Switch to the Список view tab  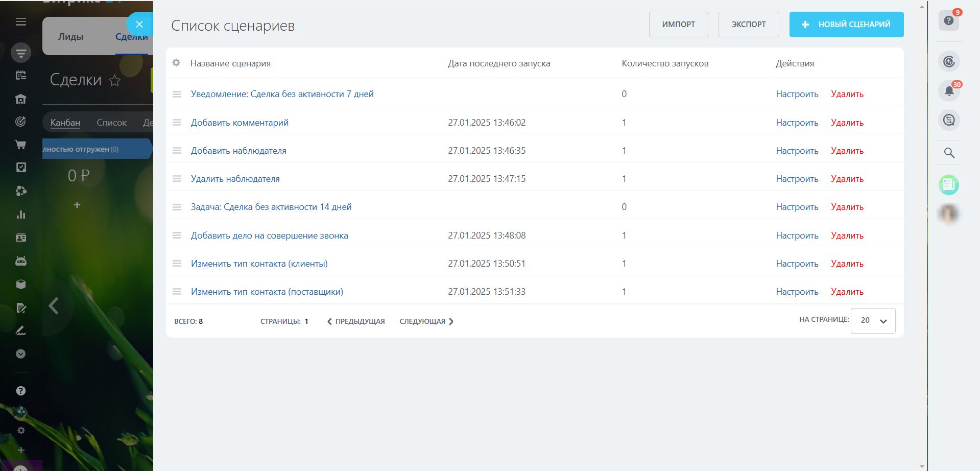pyautogui.click(x=111, y=123)
